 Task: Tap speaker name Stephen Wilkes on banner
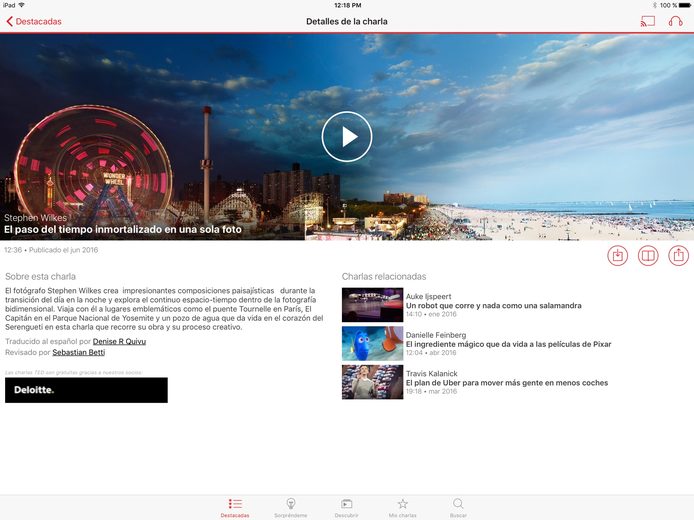coord(35,218)
